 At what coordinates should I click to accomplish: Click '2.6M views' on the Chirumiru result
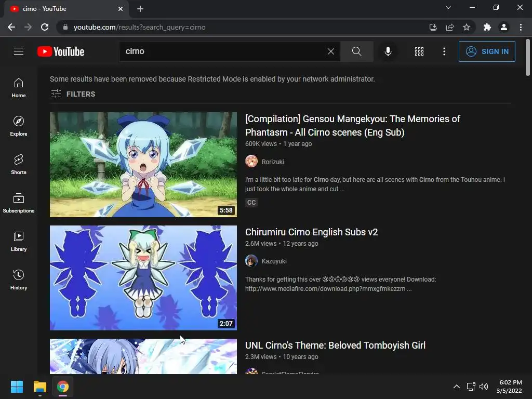coord(261,244)
